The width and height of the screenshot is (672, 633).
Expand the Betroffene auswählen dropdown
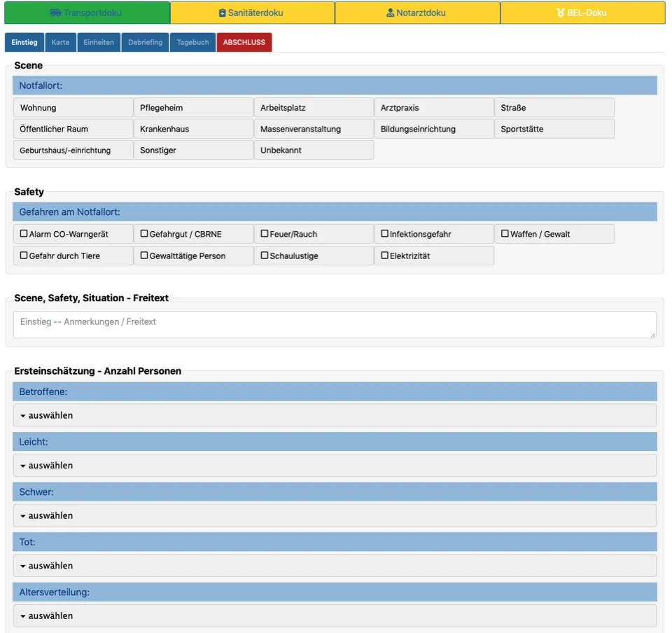coord(335,415)
